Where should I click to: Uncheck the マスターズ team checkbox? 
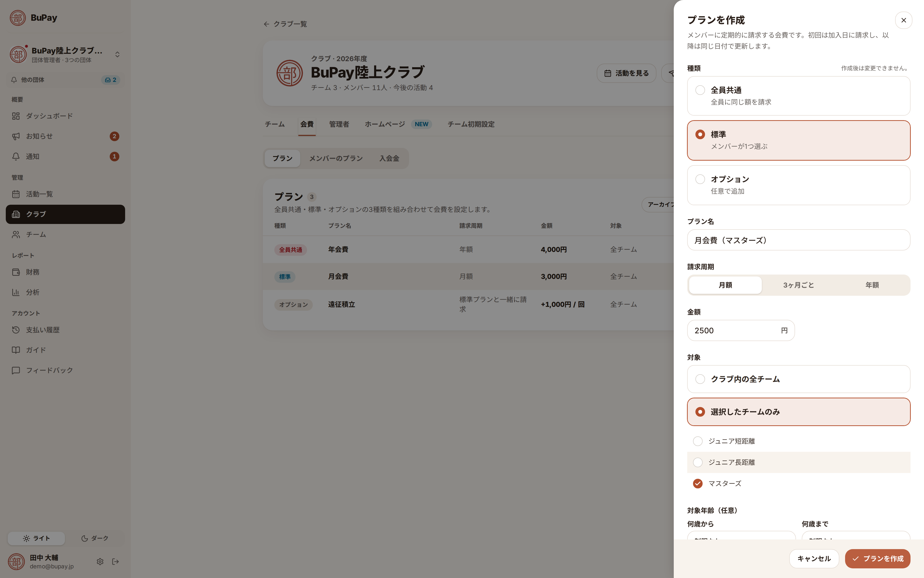click(x=698, y=484)
